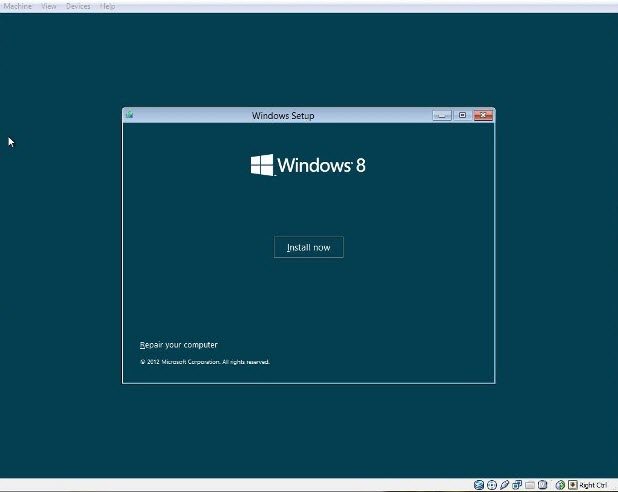
Task: Click the Microsoft Corporation copyright text
Action: tap(205, 362)
